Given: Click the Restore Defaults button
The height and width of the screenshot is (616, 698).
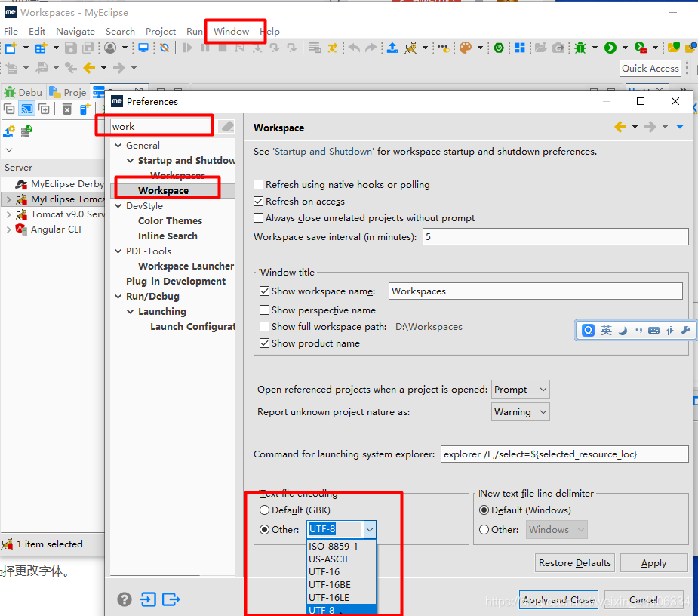Looking at the screenshot, I should coord(575,563).
